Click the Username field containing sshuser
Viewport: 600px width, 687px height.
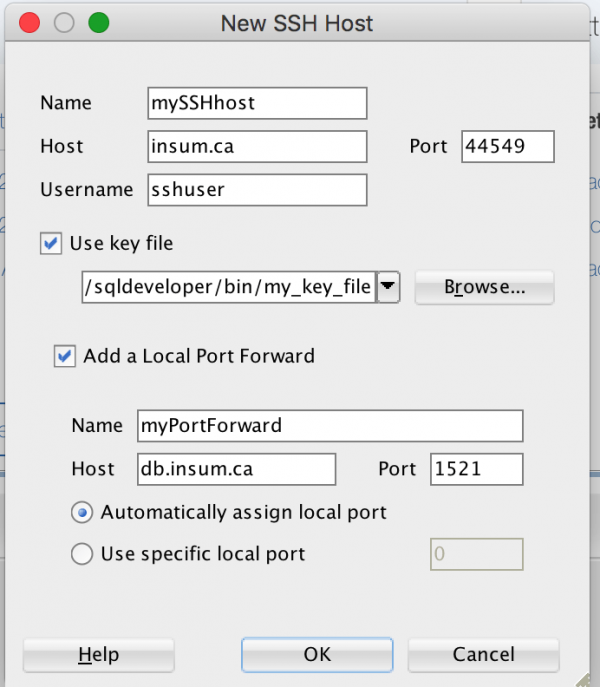[257, 189]
